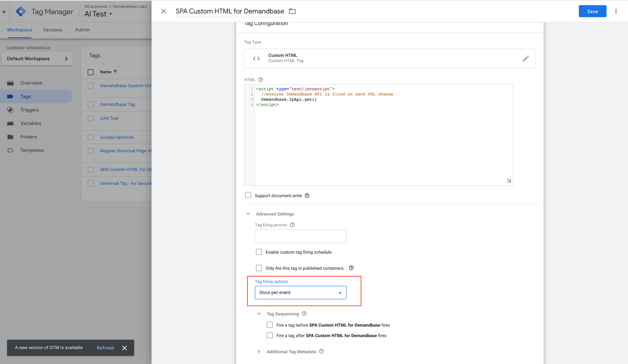Click the pencil edit icon for Tag Type
Image resolution: width=628 pixels, height=364 pixels.
pyautogui.click(x=525, y=59)
